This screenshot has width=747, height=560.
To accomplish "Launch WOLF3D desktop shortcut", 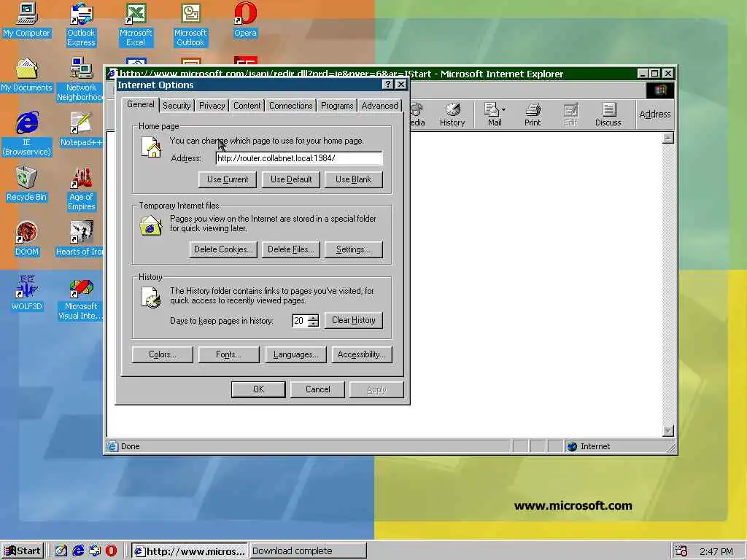I will click(x=27, y=293).
